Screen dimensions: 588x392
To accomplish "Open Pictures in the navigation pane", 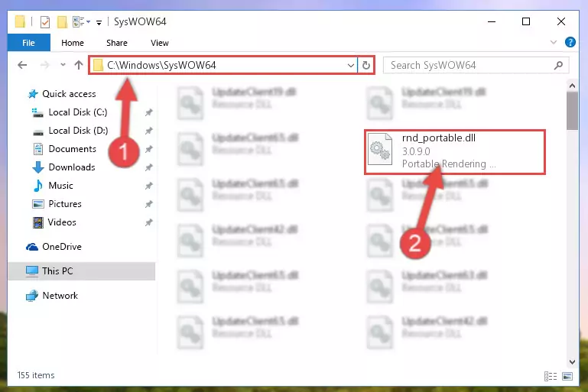I will [65, 204].
